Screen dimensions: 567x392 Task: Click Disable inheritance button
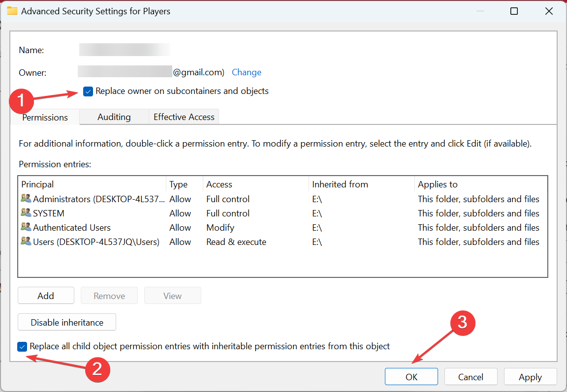67,323
